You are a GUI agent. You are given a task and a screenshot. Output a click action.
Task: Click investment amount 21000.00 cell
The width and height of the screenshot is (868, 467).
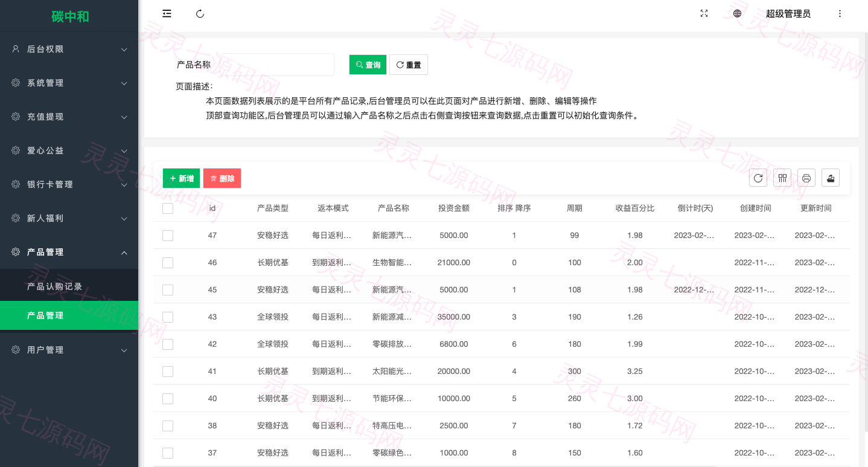coord(454,263)
